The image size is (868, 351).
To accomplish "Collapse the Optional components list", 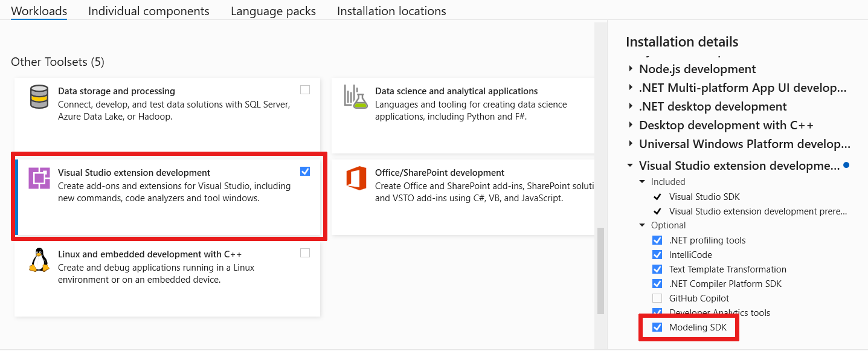I will 642,225.
